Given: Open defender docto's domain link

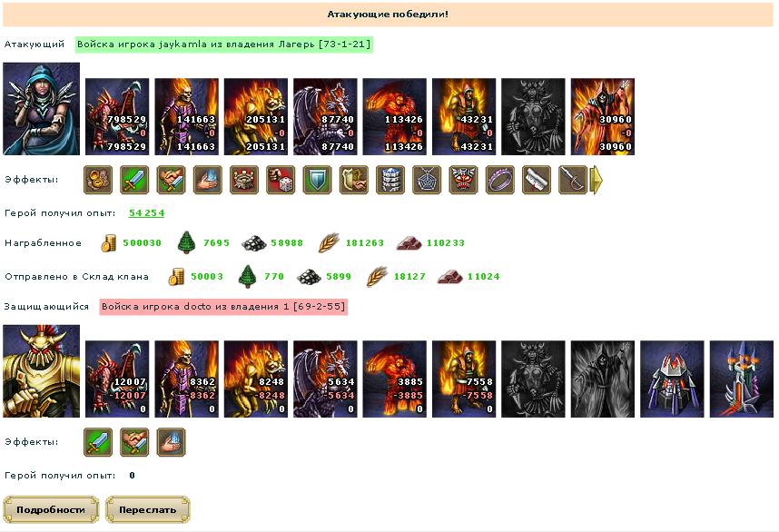Looking at the screenshot, I should [x=223, y=307].
